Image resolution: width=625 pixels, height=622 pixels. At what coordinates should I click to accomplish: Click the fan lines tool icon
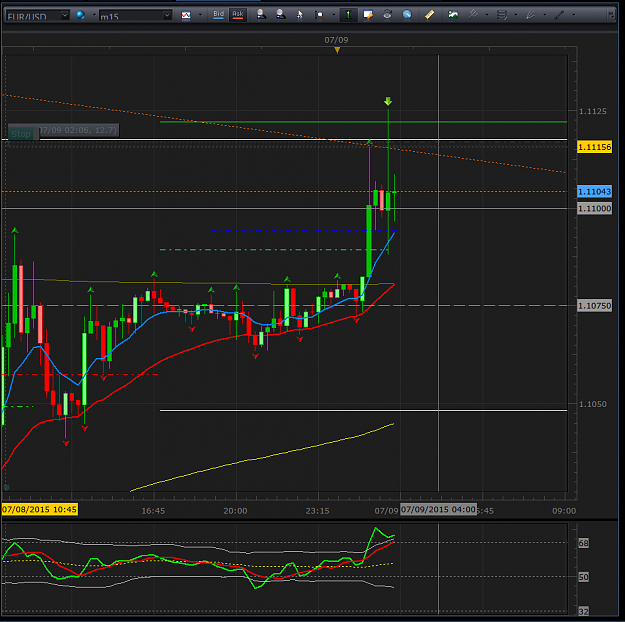tap(530, 15)
